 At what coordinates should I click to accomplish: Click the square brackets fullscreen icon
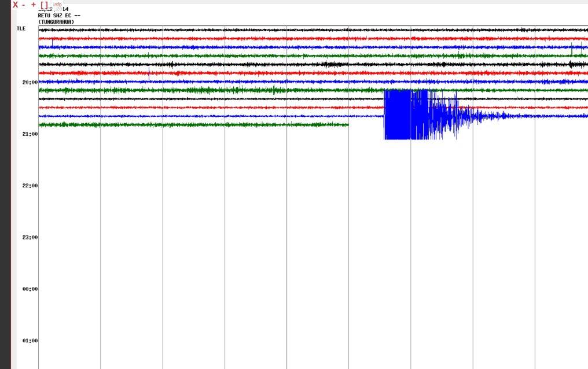[45, 5]
